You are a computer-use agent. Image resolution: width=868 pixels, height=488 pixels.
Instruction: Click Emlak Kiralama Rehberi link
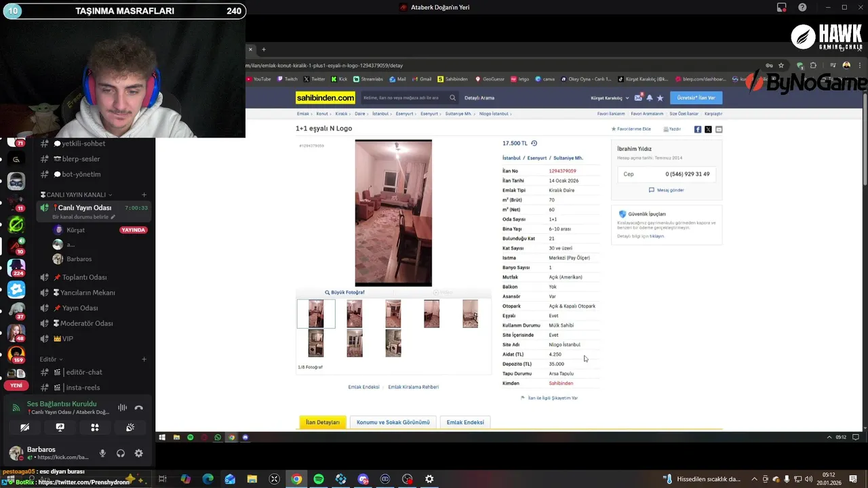[x=413, y=387]
